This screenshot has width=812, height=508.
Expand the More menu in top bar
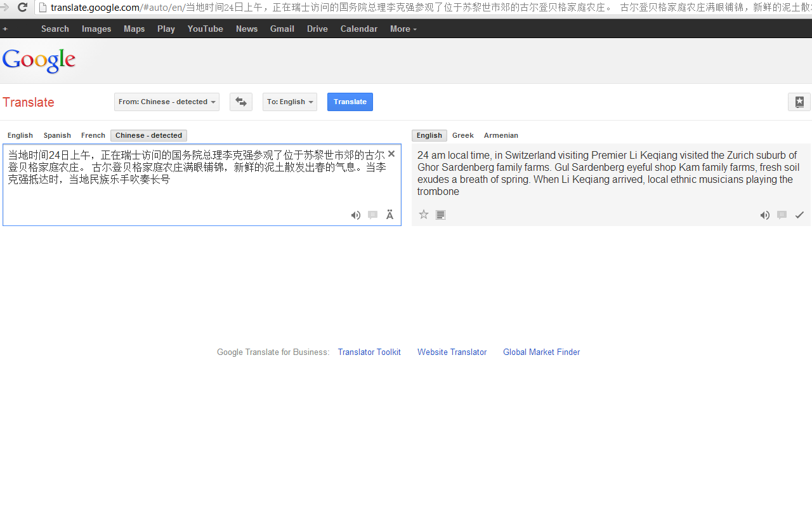pyautogui.click(x=403, y=29)
